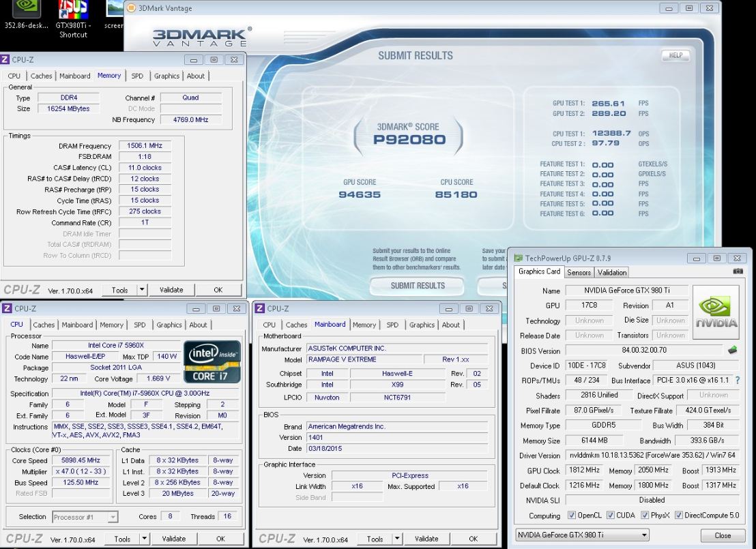Click the GPU score value 94635
Viewport: 756px width, 549px height.
[360, 195]
